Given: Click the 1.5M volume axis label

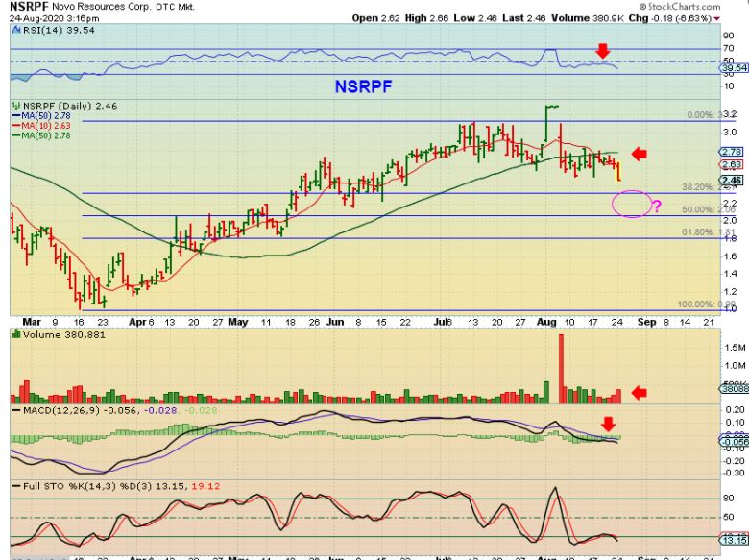Looking at the screenshot, I should [x=735, y=348].
